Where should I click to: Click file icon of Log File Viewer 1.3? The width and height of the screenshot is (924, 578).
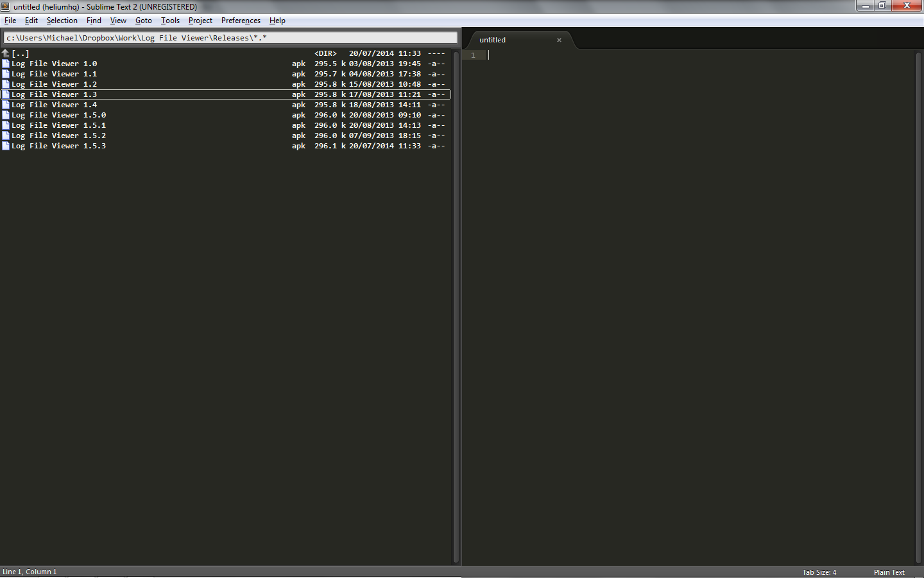pos(6,94)
